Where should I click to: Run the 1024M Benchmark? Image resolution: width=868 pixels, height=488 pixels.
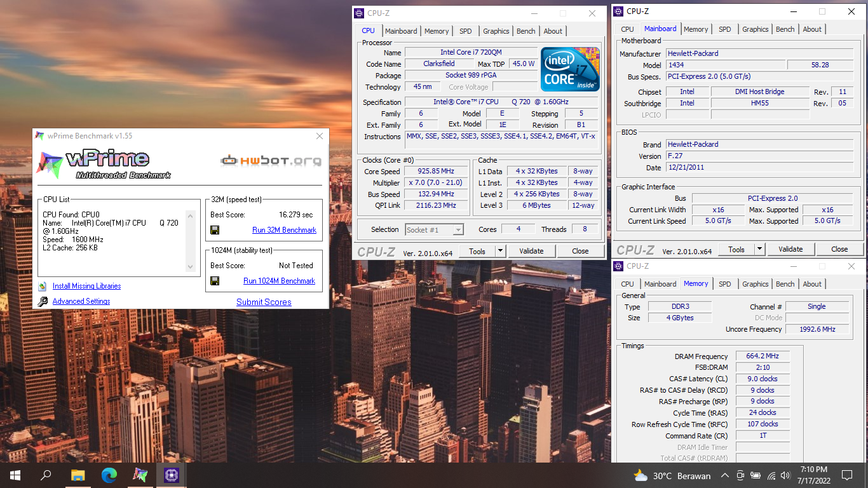[x=280, y=281]
